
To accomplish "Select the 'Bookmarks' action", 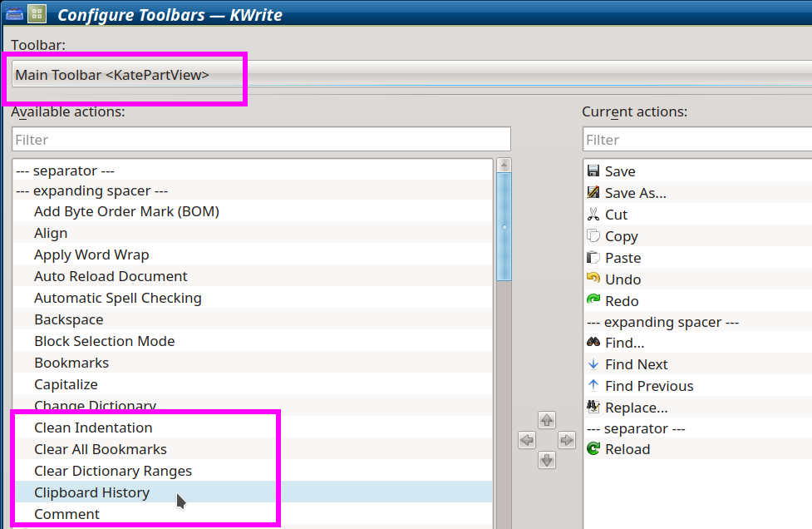I will (253, 363).
